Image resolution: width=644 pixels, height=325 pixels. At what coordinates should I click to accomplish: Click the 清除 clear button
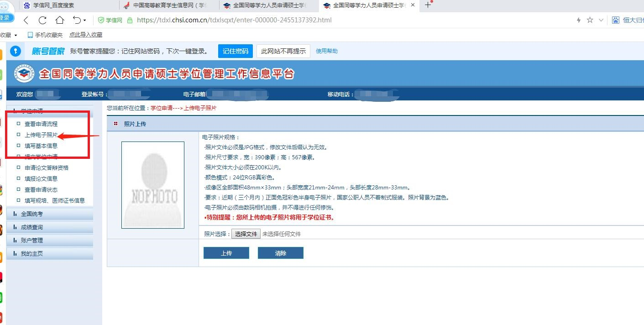(280, 252)
